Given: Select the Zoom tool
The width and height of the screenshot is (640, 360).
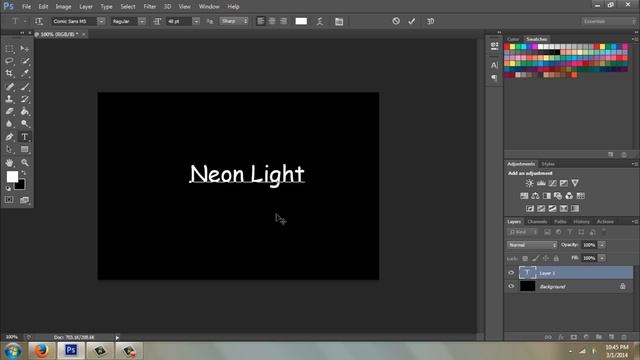Looking at the screenshot, I should click(24, 162).
